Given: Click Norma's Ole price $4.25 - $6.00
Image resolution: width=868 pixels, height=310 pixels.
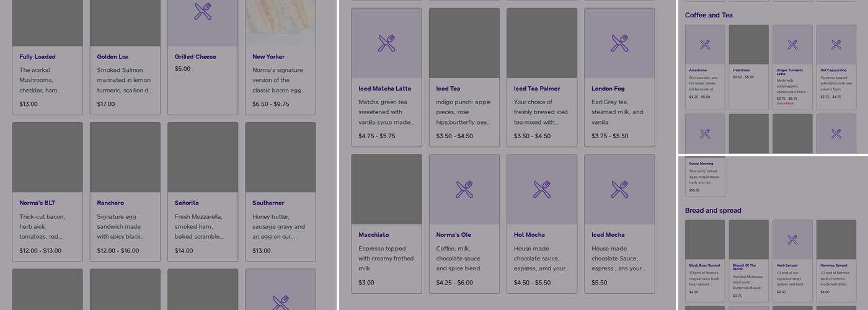Looking at the screenshot, I should tap(454, 282).
